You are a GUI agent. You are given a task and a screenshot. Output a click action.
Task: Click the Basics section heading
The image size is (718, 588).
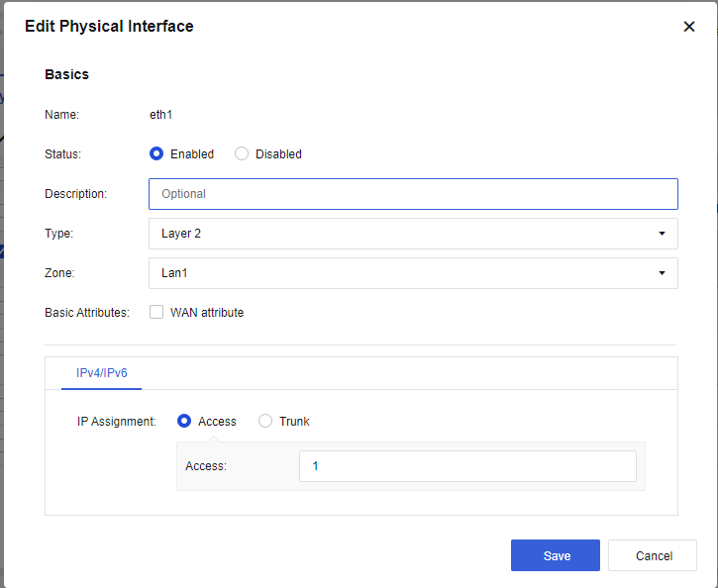click(66, 74)
